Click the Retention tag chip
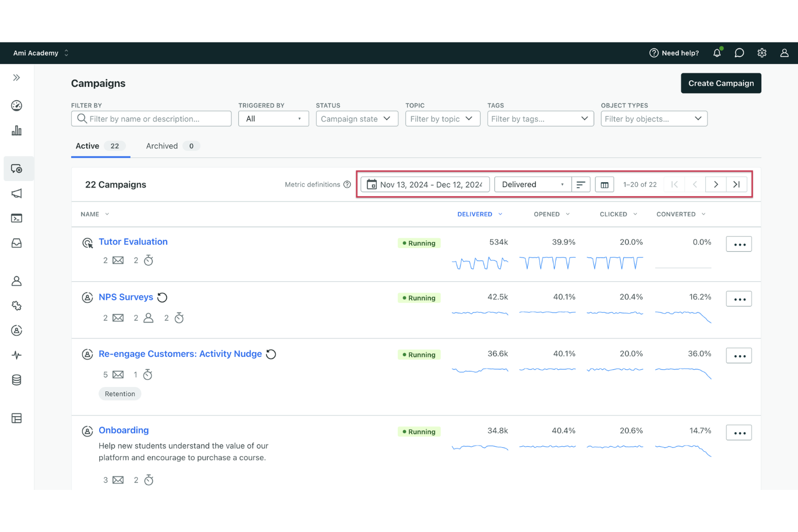The width and height of the screenshot is (798, 532). [120, 394]
